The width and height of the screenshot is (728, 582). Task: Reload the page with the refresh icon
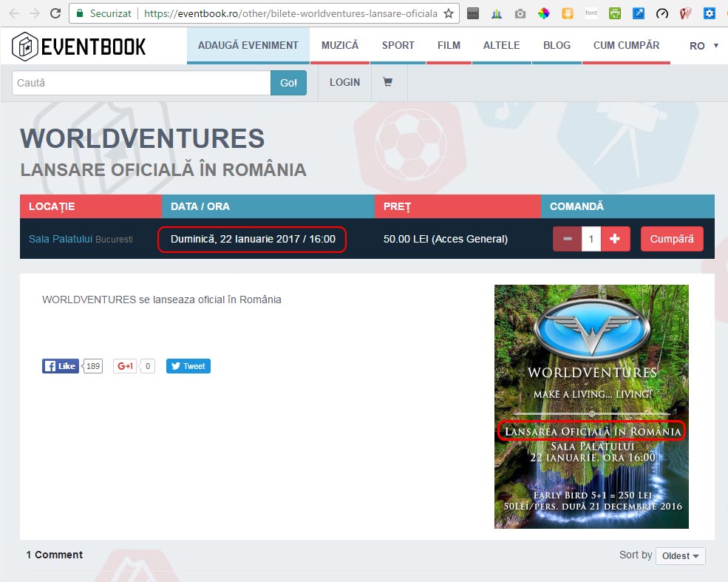tap(55, 13)
